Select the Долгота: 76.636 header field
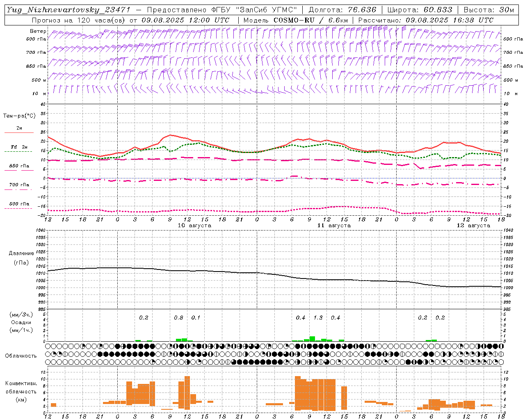 tap(342, 10)
